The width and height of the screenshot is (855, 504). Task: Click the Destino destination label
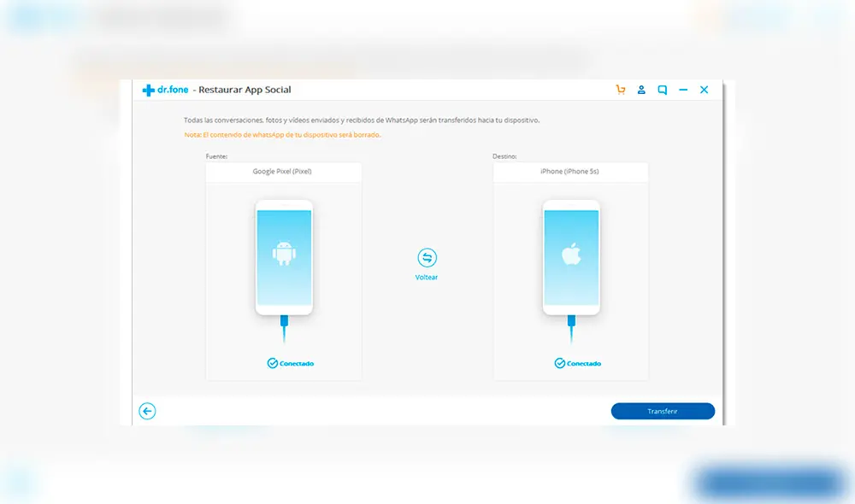pos(504,156)
